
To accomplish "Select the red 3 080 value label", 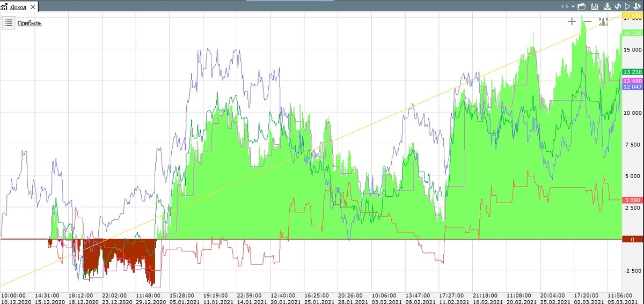I will click(x=632, y=200).
